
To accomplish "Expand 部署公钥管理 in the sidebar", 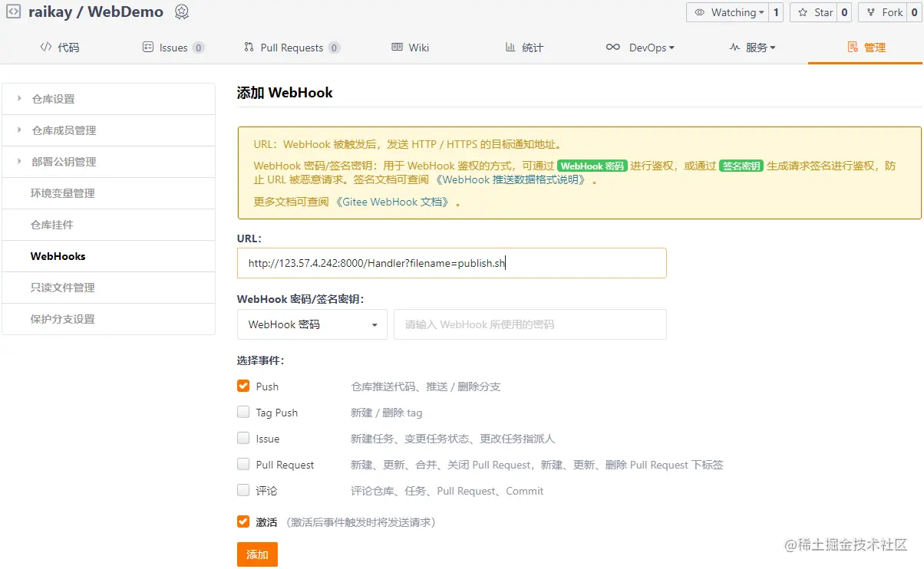I will click(108, 162).
